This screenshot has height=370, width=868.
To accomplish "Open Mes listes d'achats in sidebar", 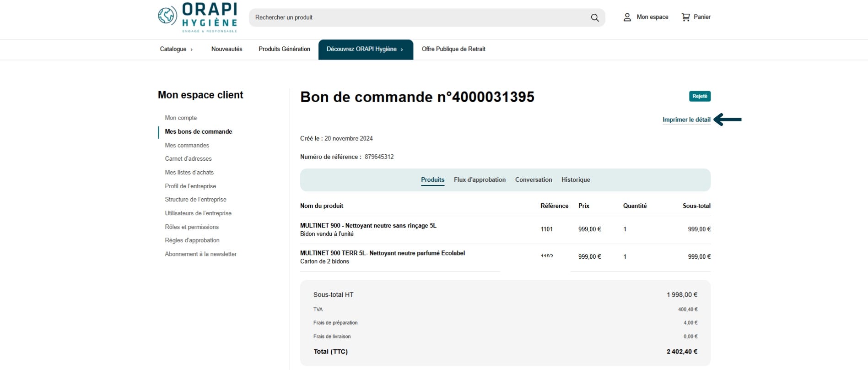I will coord(189,172).
